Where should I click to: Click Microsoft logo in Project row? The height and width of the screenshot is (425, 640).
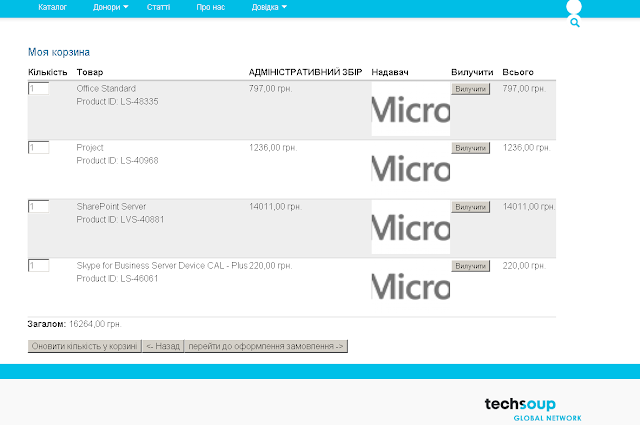pos(411,168)
